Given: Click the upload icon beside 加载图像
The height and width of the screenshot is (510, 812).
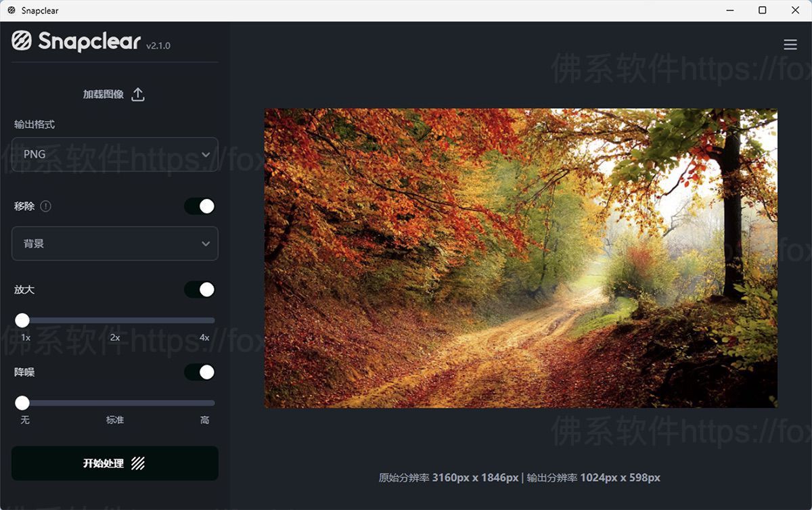Looking at the screenshot, I should [137, 94].
